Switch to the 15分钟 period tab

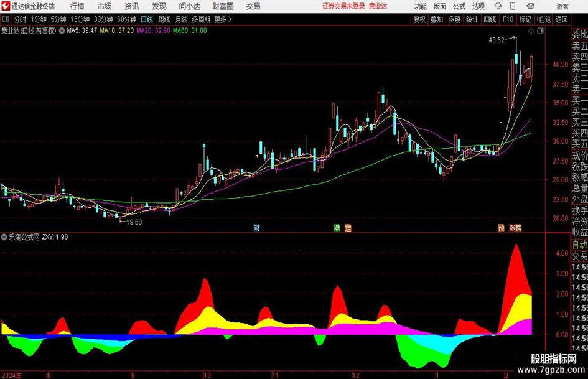coord(80,19)
